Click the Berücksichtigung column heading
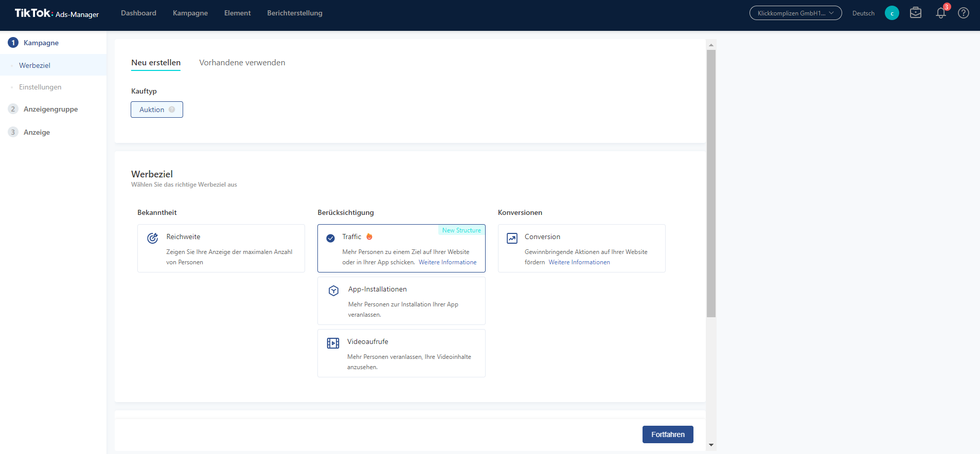The image size is (980, 454). (346, 212)
